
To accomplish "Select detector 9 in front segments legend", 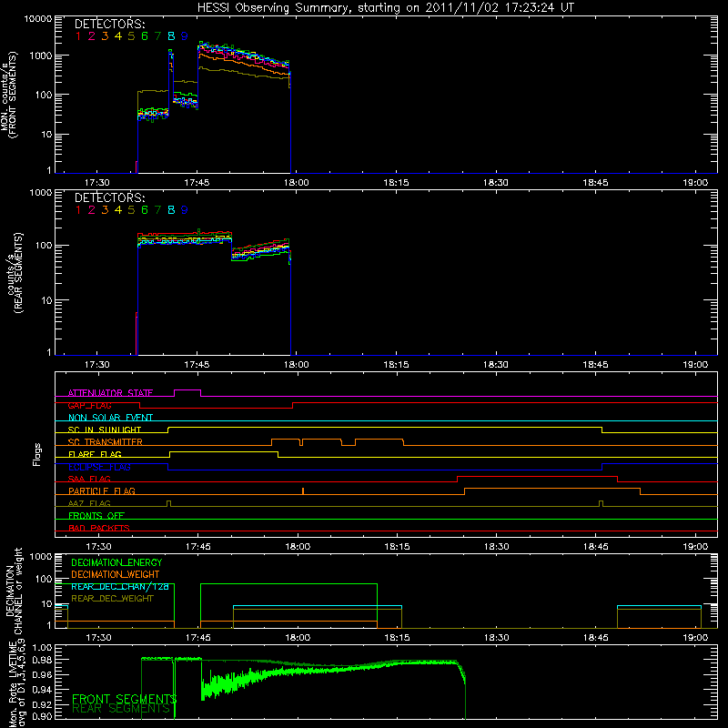I will [x=185, y=36].
